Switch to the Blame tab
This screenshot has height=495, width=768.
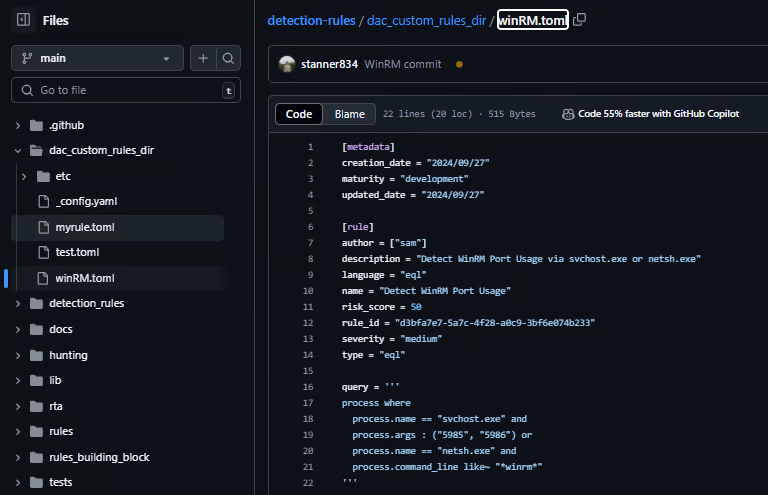click(x=349, y=114)
